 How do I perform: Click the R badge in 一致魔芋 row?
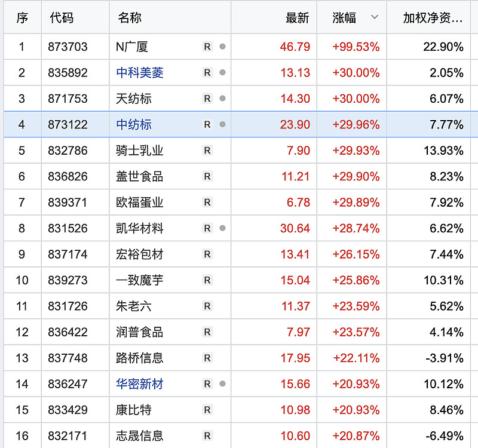pyautogui.click(x=207, y=280)
